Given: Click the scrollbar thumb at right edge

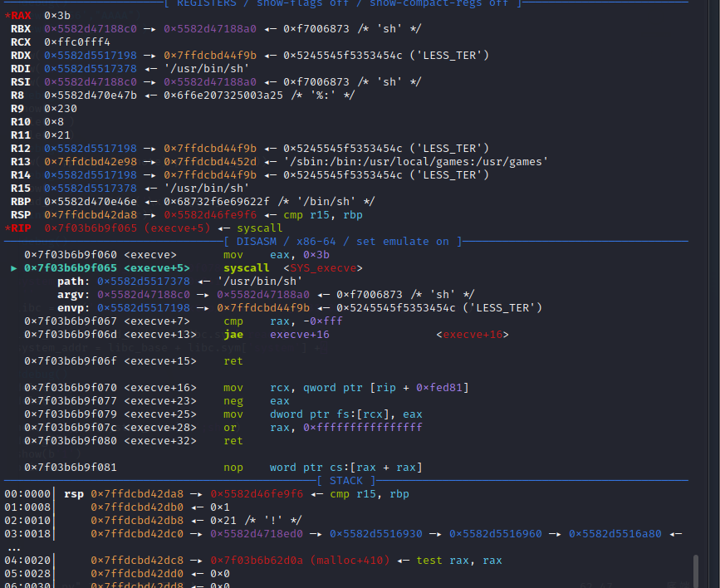Looking at the screenshot, I should [696, 571].
